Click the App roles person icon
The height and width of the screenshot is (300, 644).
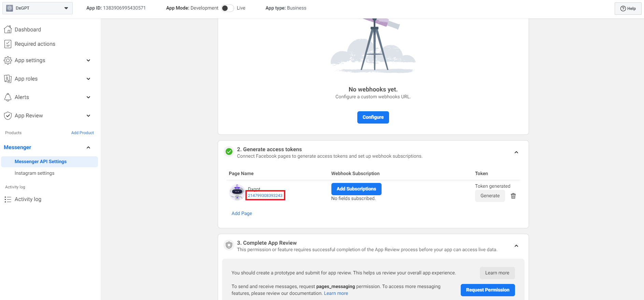click(x=8, y=79)
